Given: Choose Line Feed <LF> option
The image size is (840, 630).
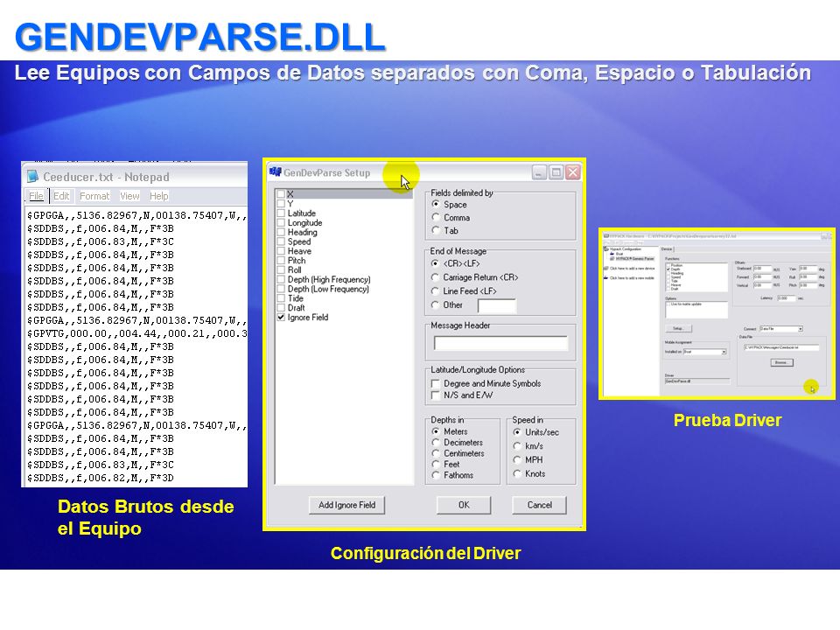Looking at the screenshot, I should (436, 290).
